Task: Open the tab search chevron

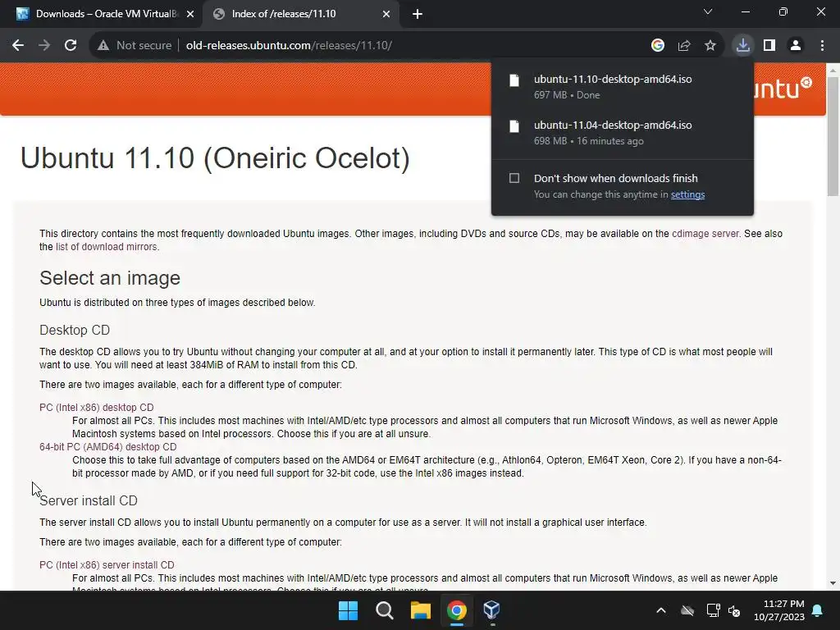Action: [x=708, y=11]
